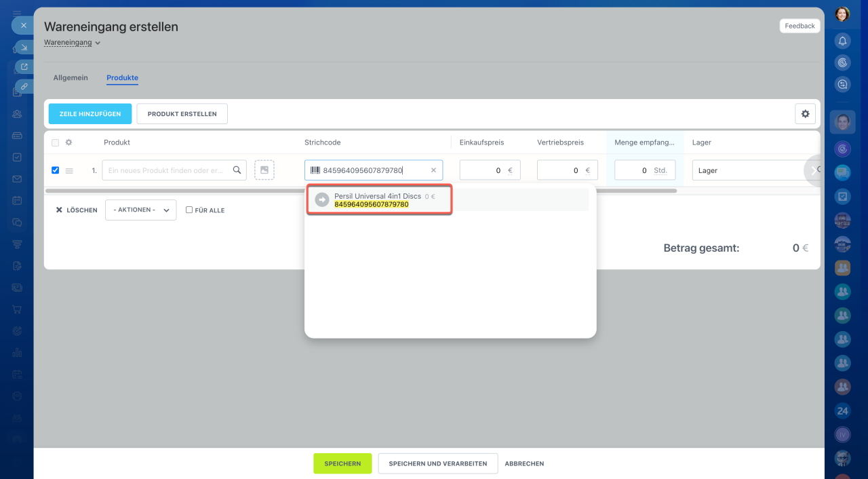Viewport: 868px width, 479px height.
Task: Click the column settings gear in table header
Action: pyautogui.click(x=68, y=142)
